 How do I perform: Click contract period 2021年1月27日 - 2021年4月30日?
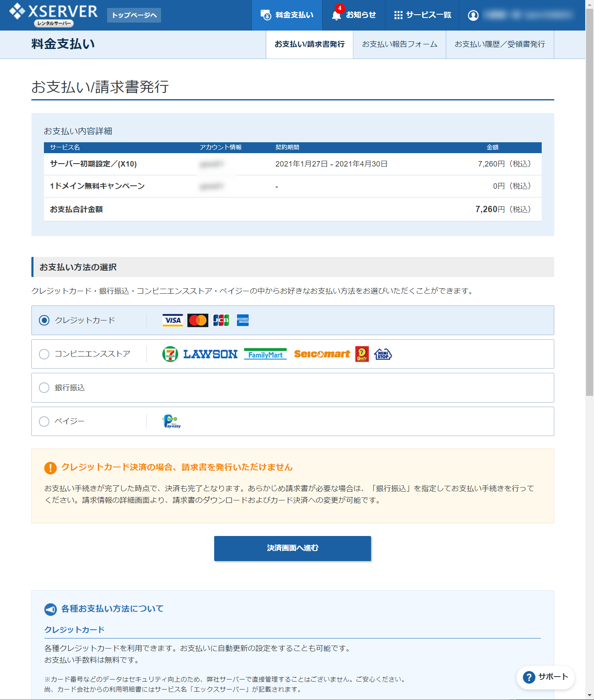pyautogui.click(x=331, y=164)
